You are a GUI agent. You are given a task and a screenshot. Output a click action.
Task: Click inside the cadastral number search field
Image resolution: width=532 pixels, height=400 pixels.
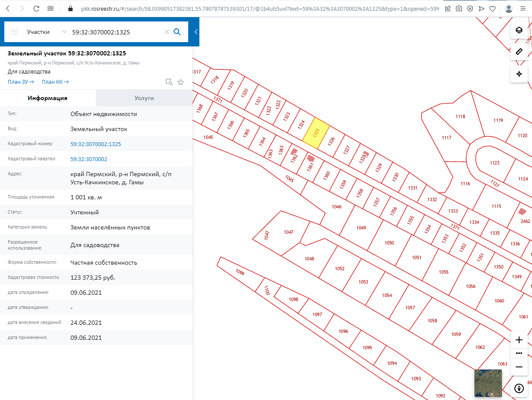(116, 32)
